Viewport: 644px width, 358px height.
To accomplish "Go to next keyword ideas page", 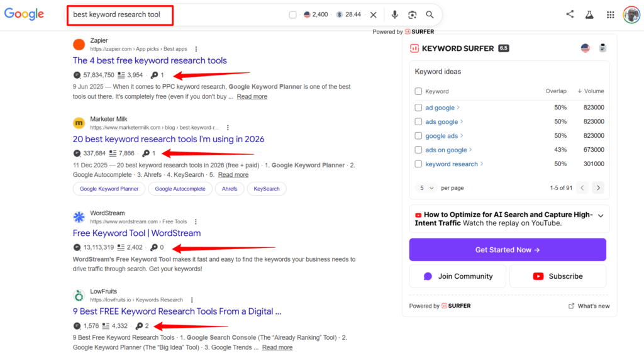I will [x=598, y=188].
